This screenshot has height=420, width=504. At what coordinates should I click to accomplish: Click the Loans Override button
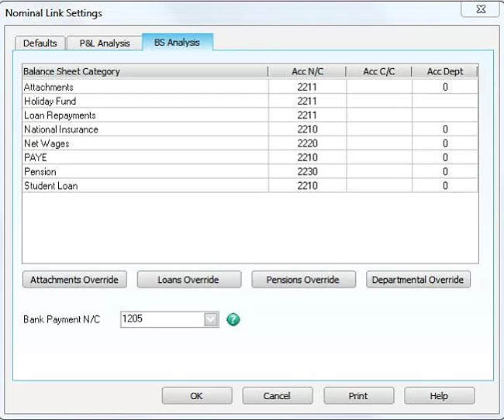coord(188,280)
